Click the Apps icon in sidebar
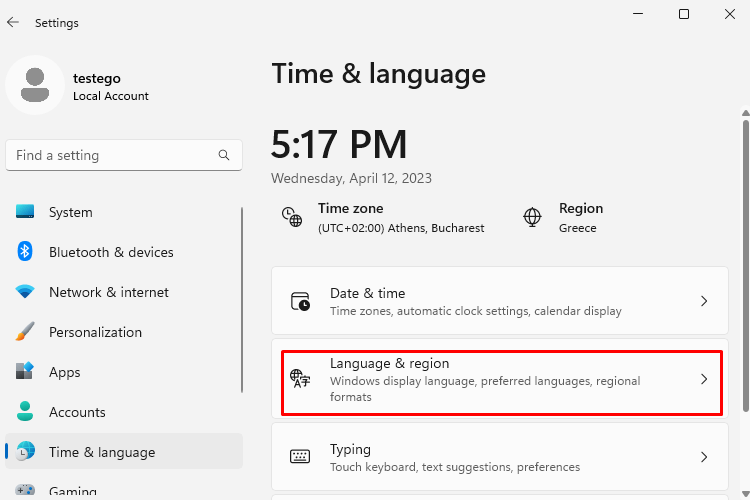 25,371
